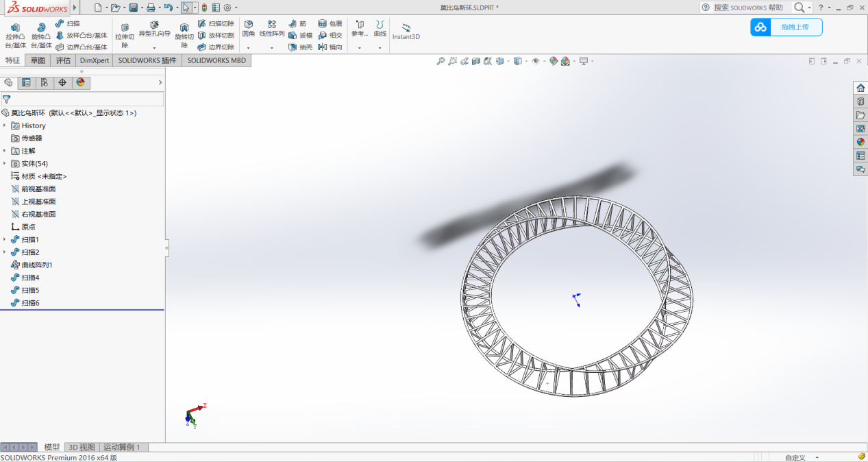Open the 圆角 fillet dropdown arrow
The height and width of the screenshot is (462, 868).
click(248, 48)
